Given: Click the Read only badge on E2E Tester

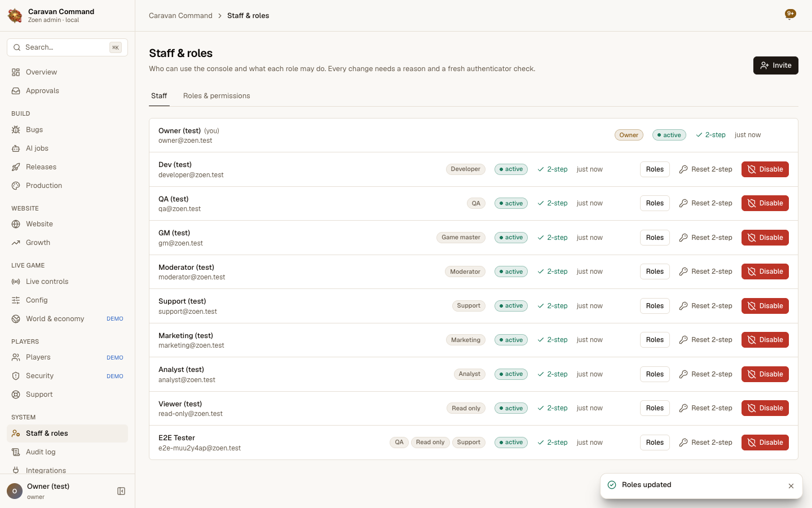Looking at the screenshot, I should (430, 443).
